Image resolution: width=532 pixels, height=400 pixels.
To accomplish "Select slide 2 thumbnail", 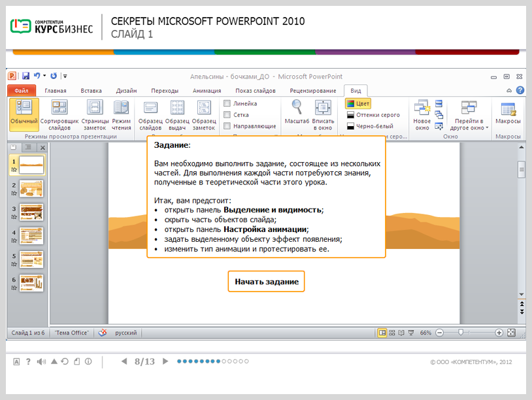I will pos(31,189).
